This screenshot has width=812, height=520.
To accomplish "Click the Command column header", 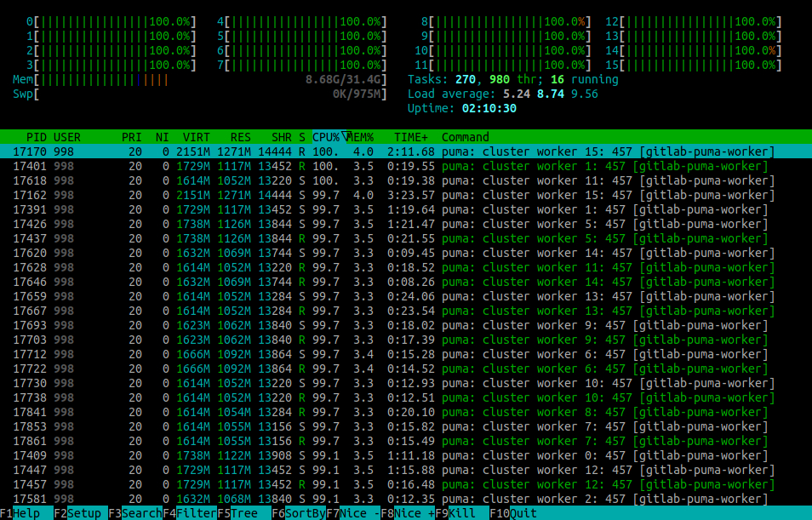I will point(465,137).
